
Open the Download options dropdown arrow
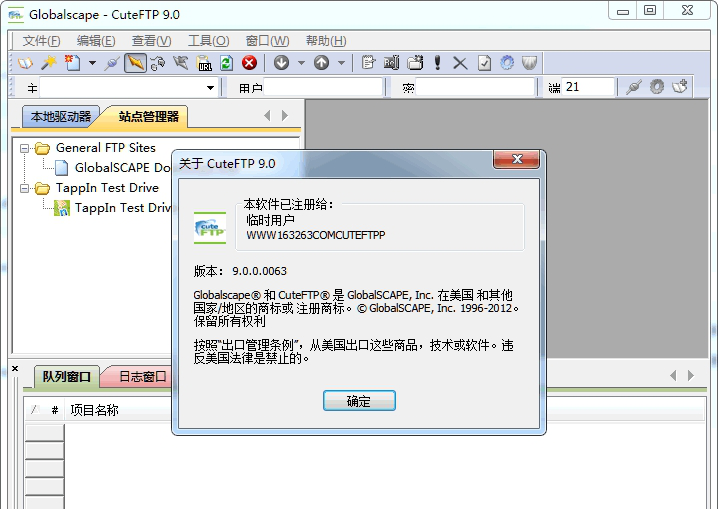pos(301,63)
